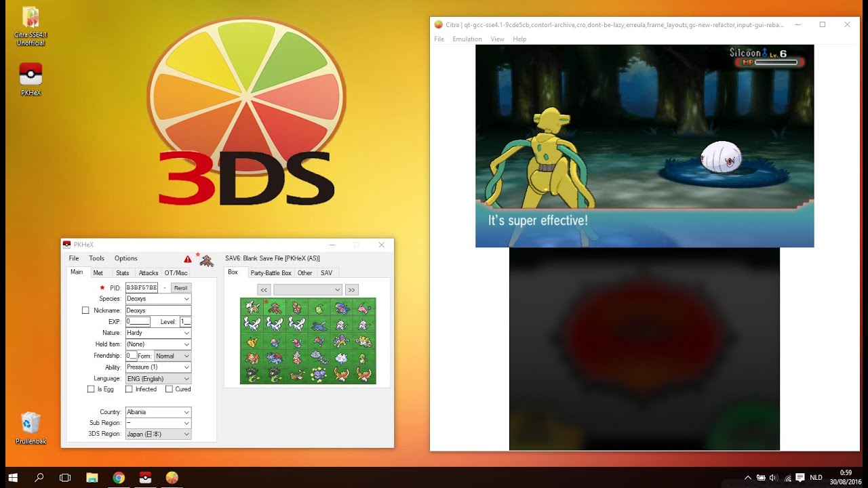Open the Windows Start menu
Viewport: 868px width, 488px height.
(x=13, y=477)
